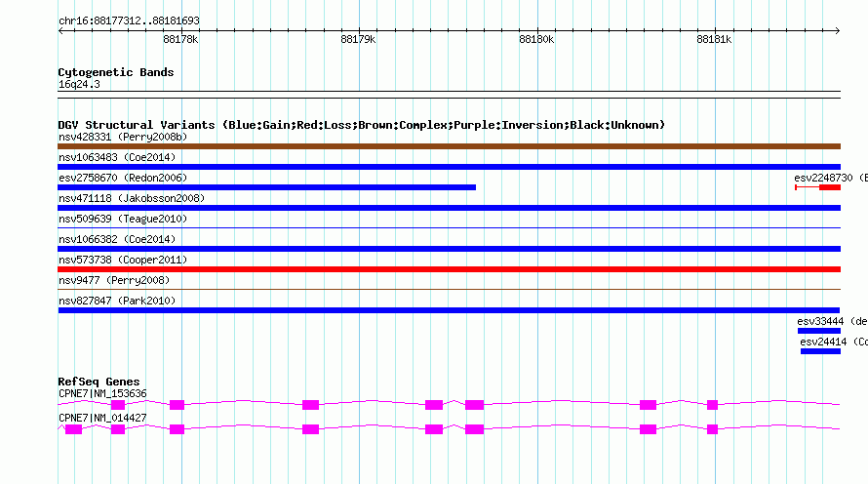
Task: Select the brown nsv428331 complex variant bar
Action: [449, 146]
